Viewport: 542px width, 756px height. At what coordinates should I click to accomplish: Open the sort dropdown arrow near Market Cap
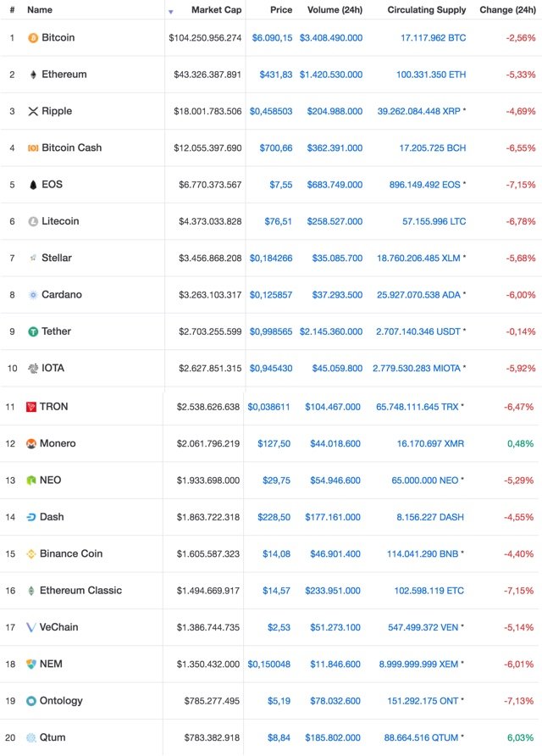click(x=169, y=9)
